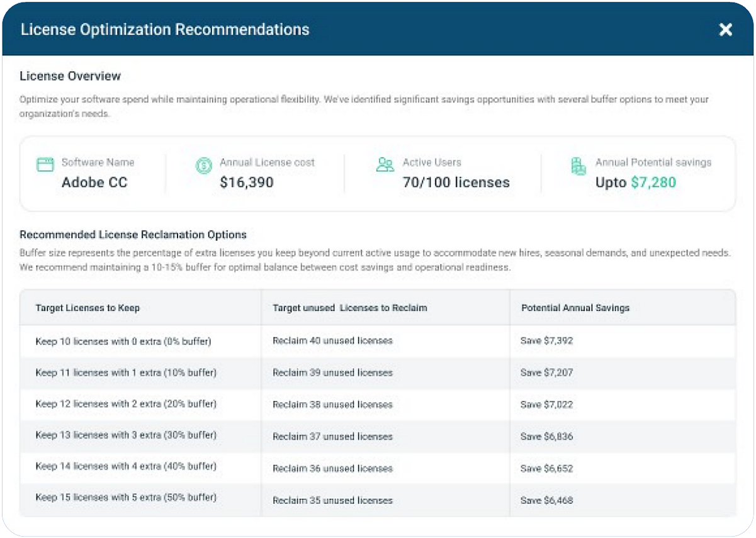Viewport: 756px width, 538px height.
Task: Select the Keep 12 licenses 20% buffer row
Action: pyautogui.click(x=378, y=405)
